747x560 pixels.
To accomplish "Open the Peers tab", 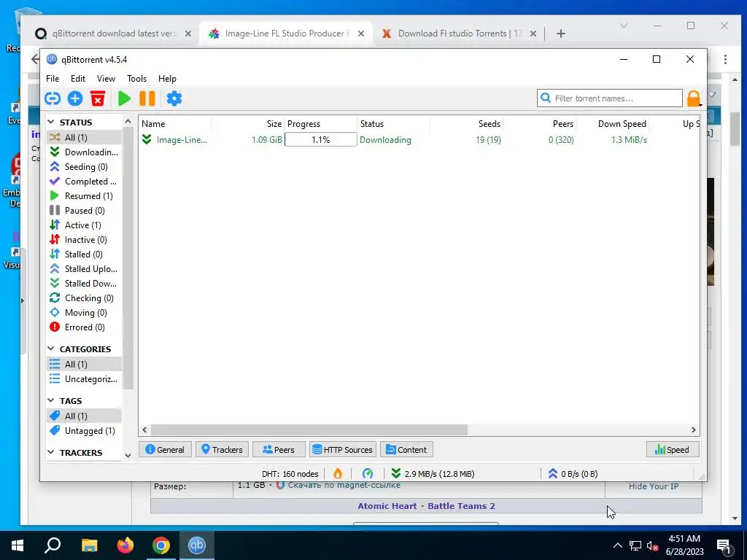I will [279, 449].
